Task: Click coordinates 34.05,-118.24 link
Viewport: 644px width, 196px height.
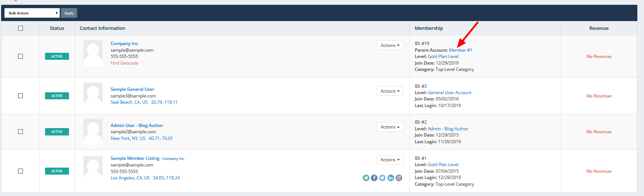Action: coord(166,178)
